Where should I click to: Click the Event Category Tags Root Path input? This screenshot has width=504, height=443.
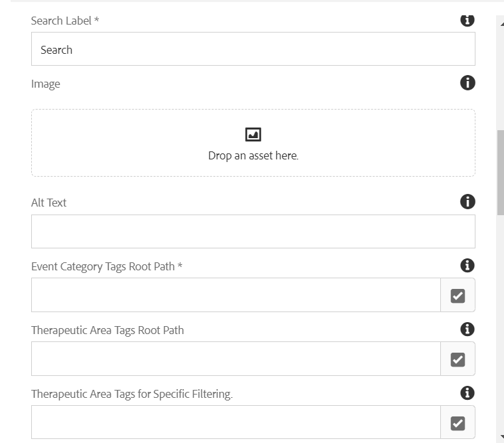point(236,295)
